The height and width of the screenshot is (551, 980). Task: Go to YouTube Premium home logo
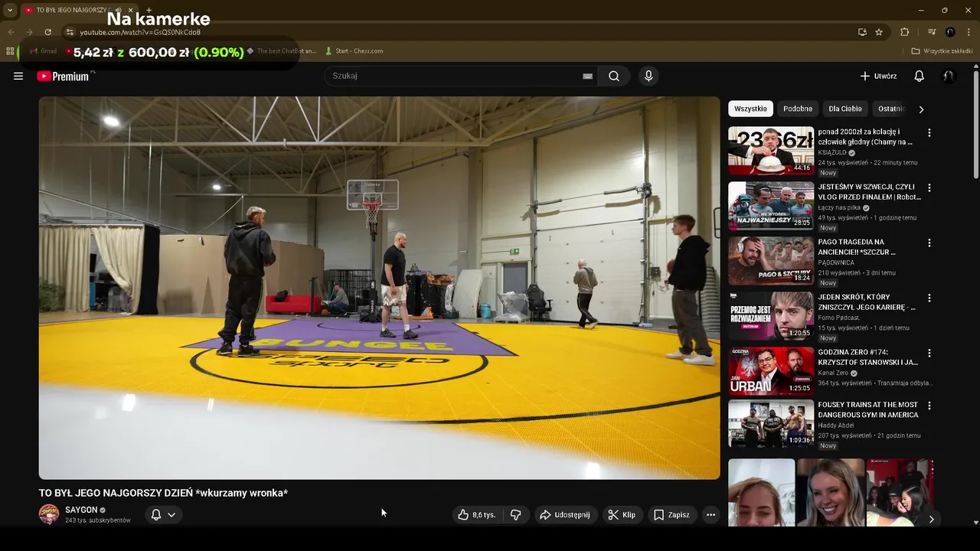coord(63,76)
